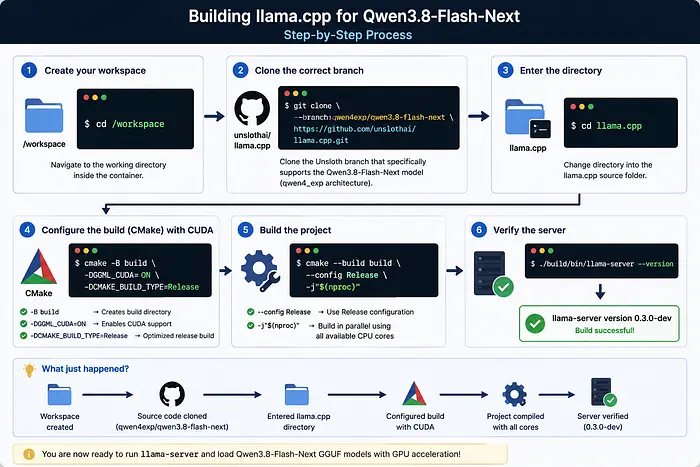Click the red dot of the cd /workspace terminal
700x467 pixels.
click(86, 97)
